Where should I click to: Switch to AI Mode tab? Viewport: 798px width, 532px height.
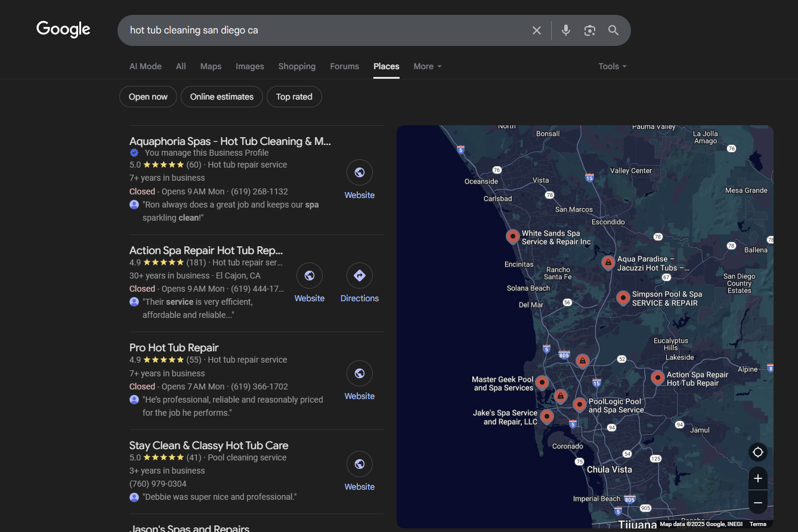click(x=146, y=66)
